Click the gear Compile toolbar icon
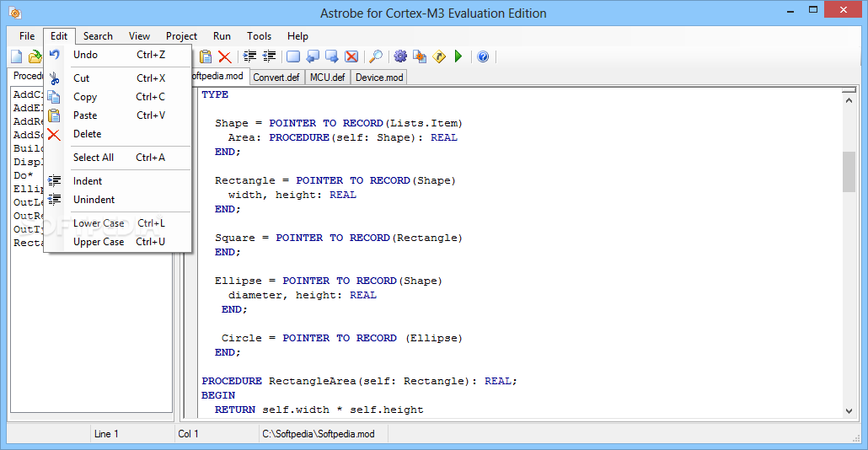868x450 pixels. point(400,56)
